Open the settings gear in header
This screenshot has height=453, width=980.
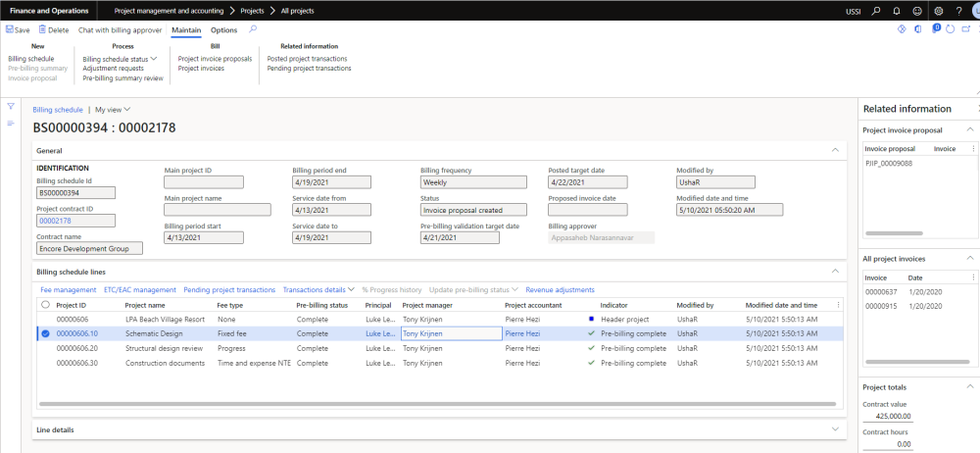[938, 11]
